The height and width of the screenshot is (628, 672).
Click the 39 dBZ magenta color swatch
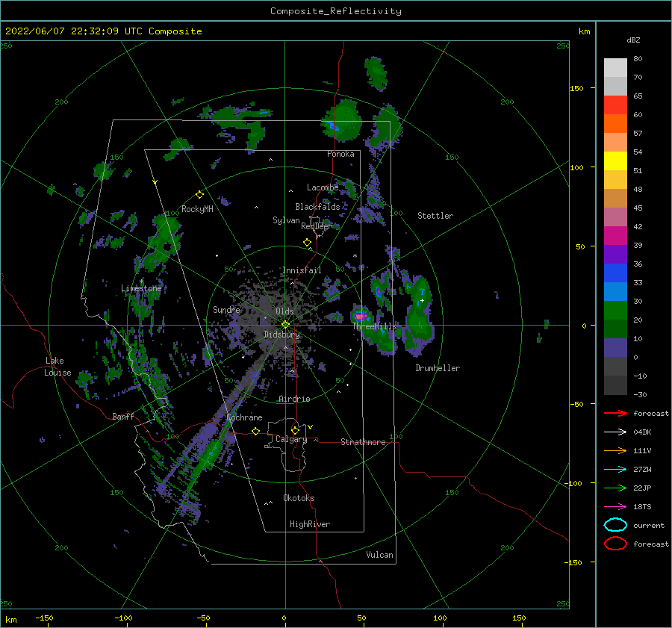[x=615, y=236]
